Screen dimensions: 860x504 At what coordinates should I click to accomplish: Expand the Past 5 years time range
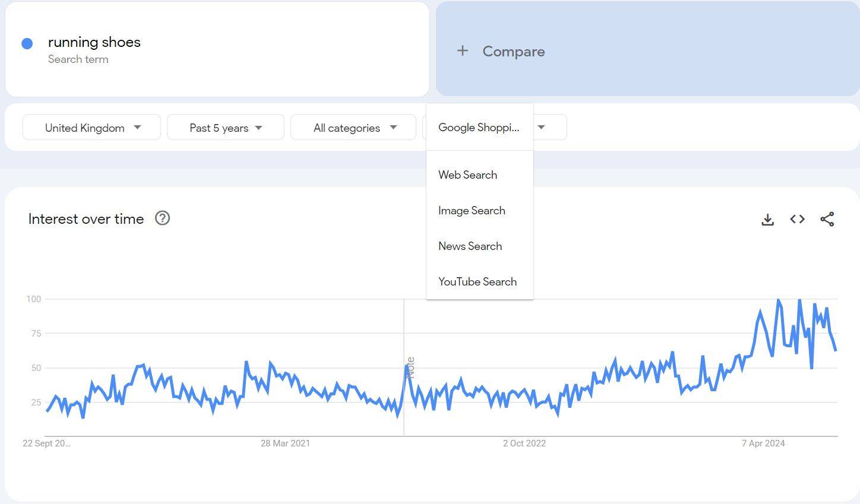[226, 127]
